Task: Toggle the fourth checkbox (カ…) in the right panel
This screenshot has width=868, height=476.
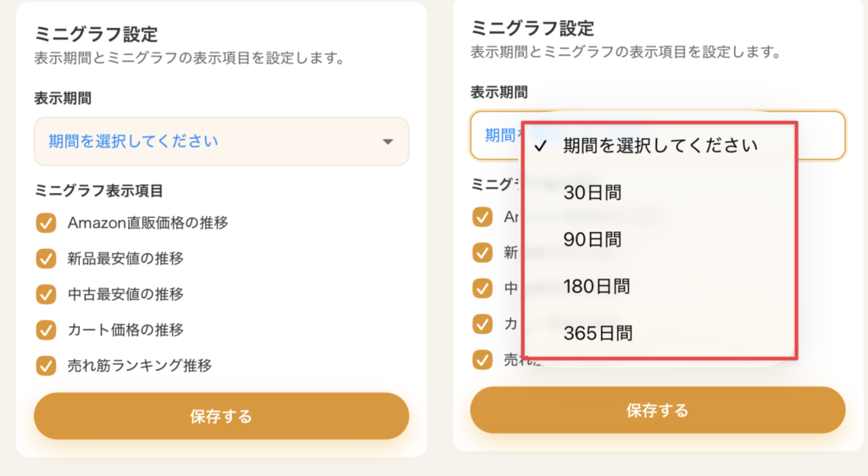Action: tap(482, 324)
